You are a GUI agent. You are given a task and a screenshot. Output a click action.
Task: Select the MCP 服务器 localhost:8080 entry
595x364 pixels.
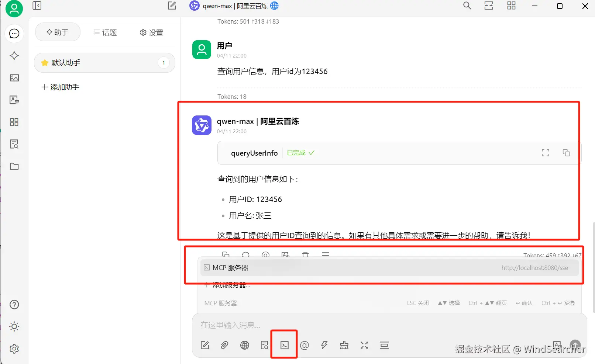(389, 268)
